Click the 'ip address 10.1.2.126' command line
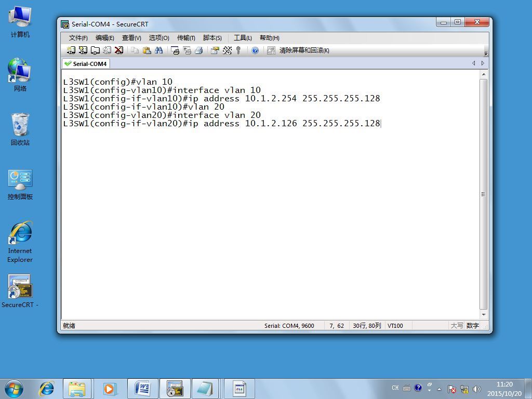Screen dimensions: 532x399 [221, 124]
